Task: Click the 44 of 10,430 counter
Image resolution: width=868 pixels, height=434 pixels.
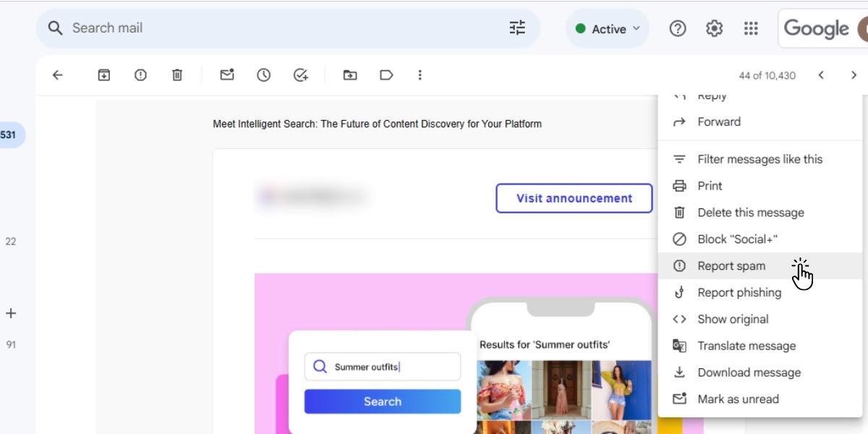Action: 767,75
